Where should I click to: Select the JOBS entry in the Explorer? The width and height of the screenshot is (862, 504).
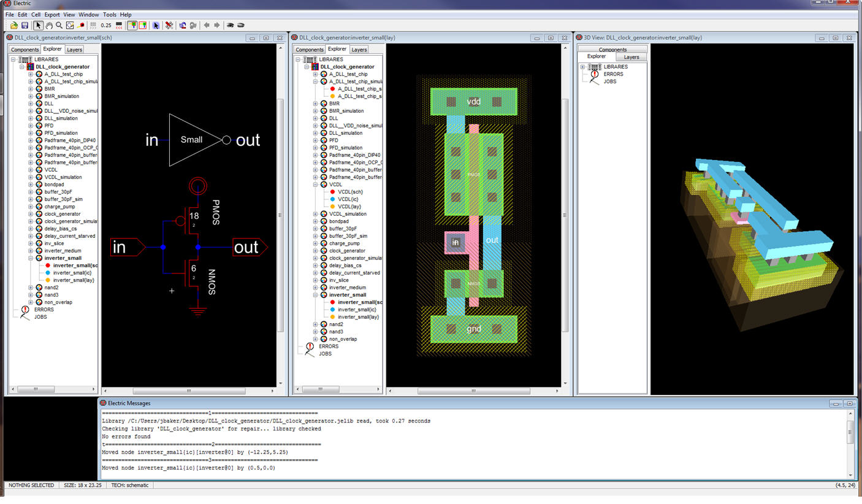pyautogui.click(x=40, y=316)
